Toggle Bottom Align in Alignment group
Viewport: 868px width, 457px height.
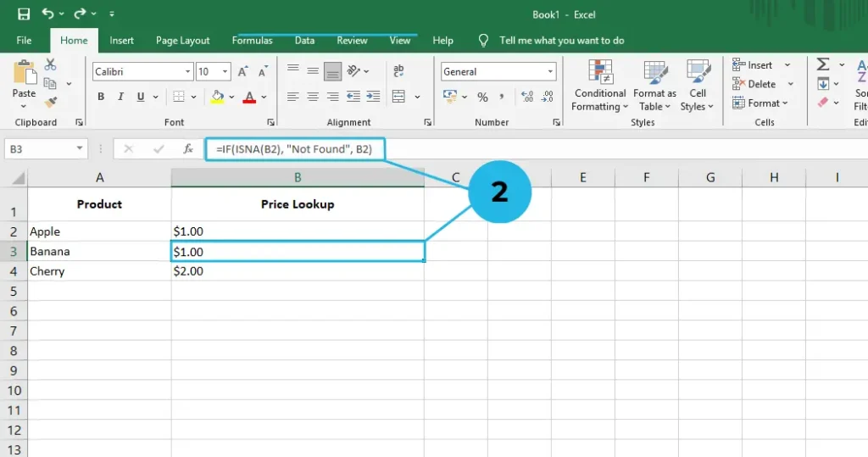[x=332, y=71]
